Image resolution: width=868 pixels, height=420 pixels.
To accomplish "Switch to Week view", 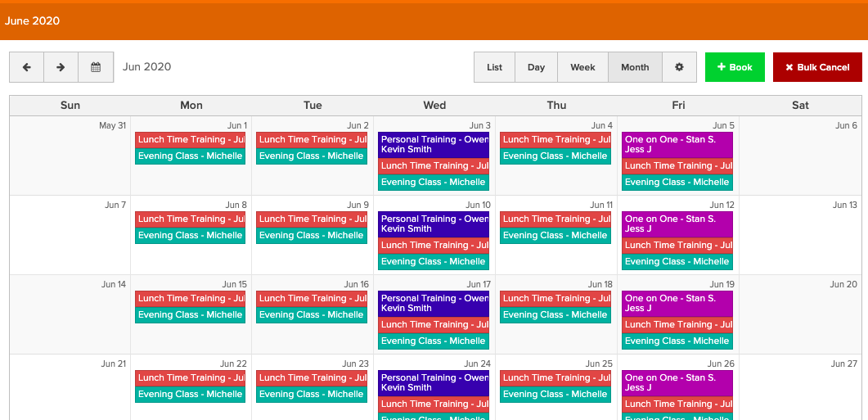I will pyautogui.click(x=582, y=67).
